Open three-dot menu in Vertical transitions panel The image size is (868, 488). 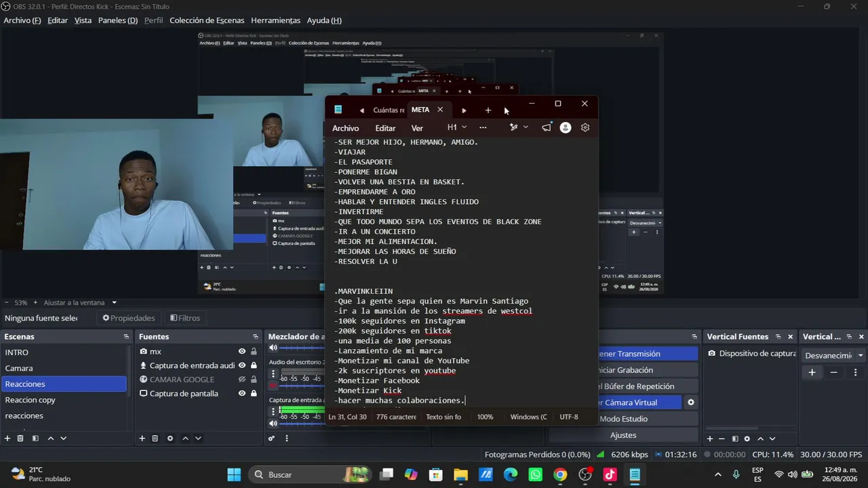tap(855, 372)
